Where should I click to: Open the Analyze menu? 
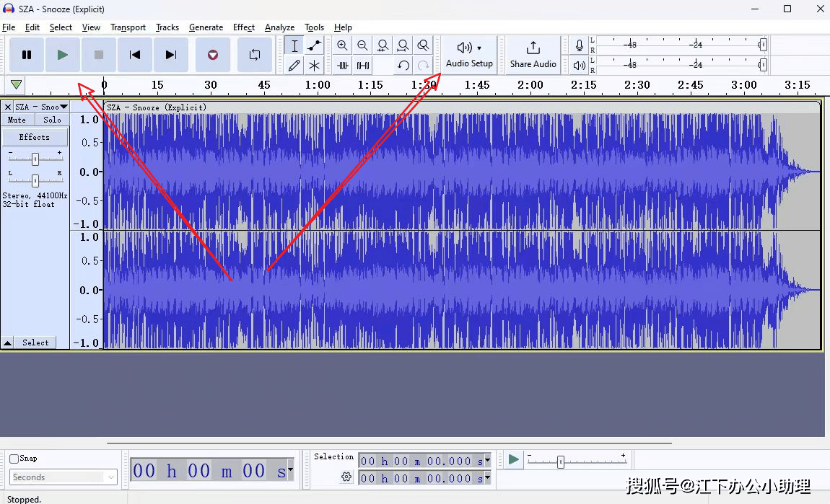coord(279,27)
